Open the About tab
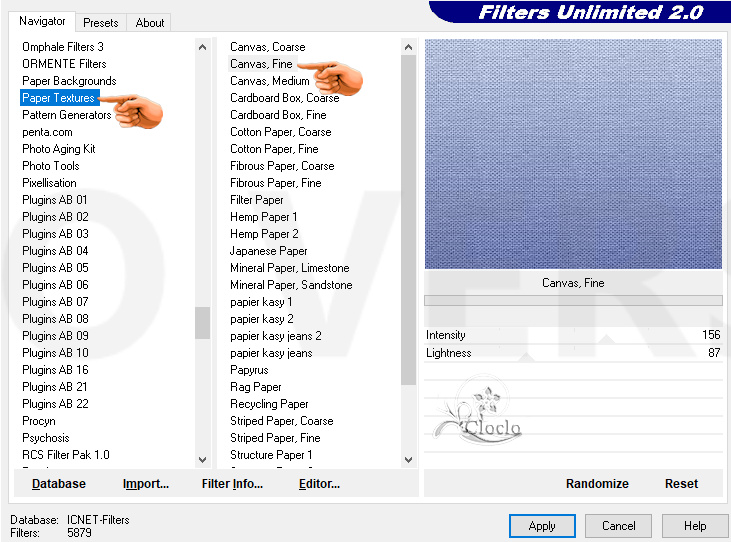 click(x=150, y=22)
